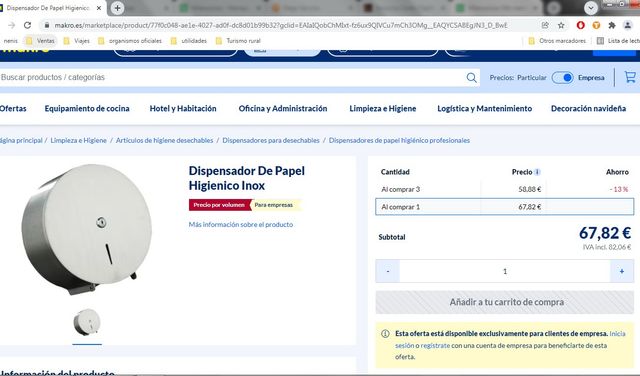
Task: Open the Viajes bookmark folder
Action: click(x=77, y=41)
